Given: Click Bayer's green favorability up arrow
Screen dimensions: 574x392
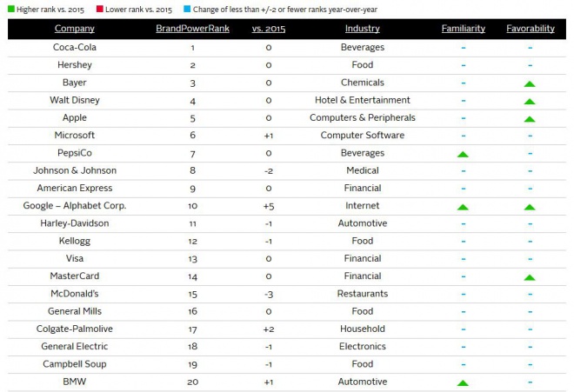Looking at the screenshot, I should coord(530,83).
